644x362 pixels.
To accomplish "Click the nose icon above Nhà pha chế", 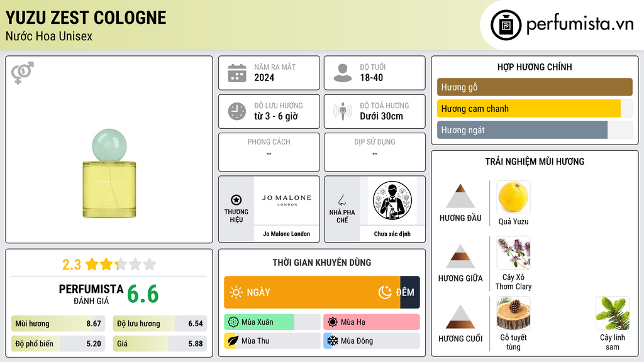I will pyautogui.click(x=341, y=200).
